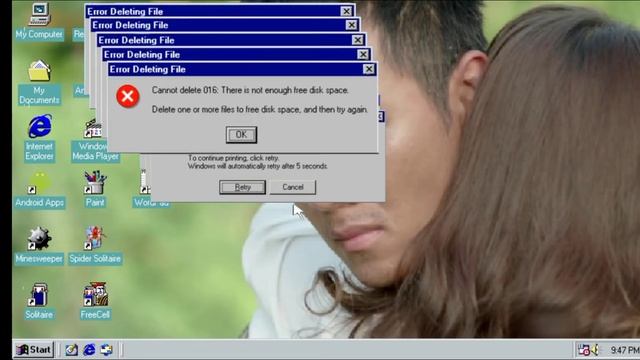The width and height of the screenshot is (640, 360).
Task: Click the red error X icon
Action: point(128,96)
